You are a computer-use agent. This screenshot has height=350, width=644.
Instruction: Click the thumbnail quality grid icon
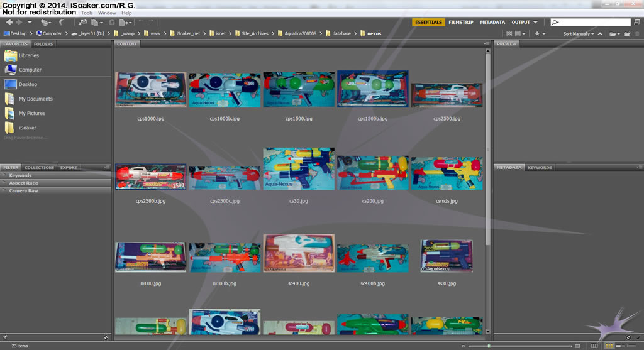click(509, 34)
